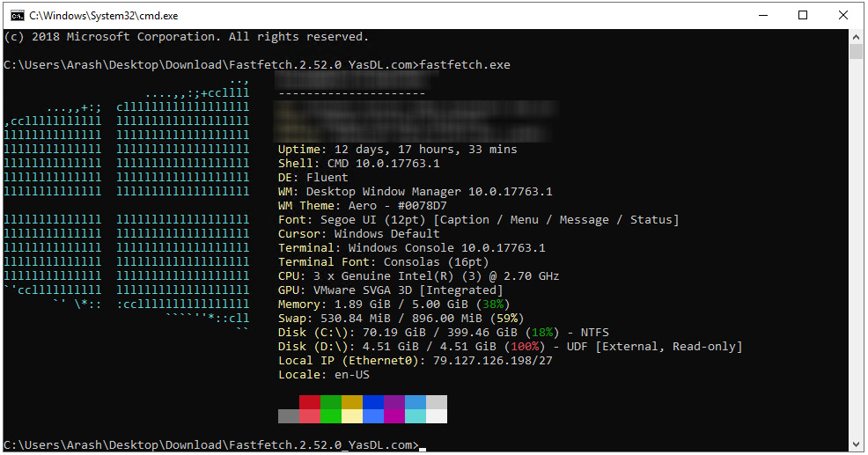868x455 pixels.
Task: Maximize the cmd.exe window
Action: (803, 16)
